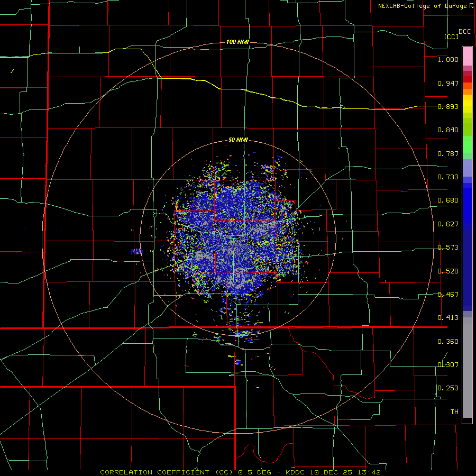Viewport: 476px width, 476px height.
Task: Click the [CC] unit label
Action: (452, 36)
